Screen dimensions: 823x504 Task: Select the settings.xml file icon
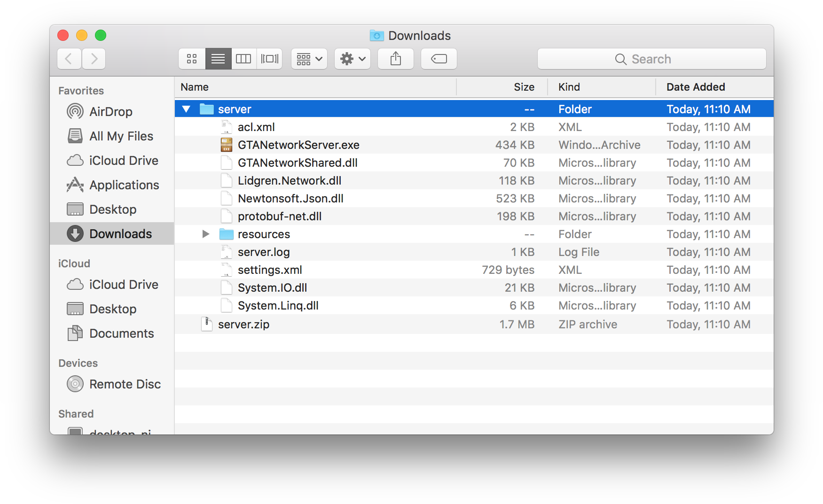pyautogui.click(x=227, y=270)
